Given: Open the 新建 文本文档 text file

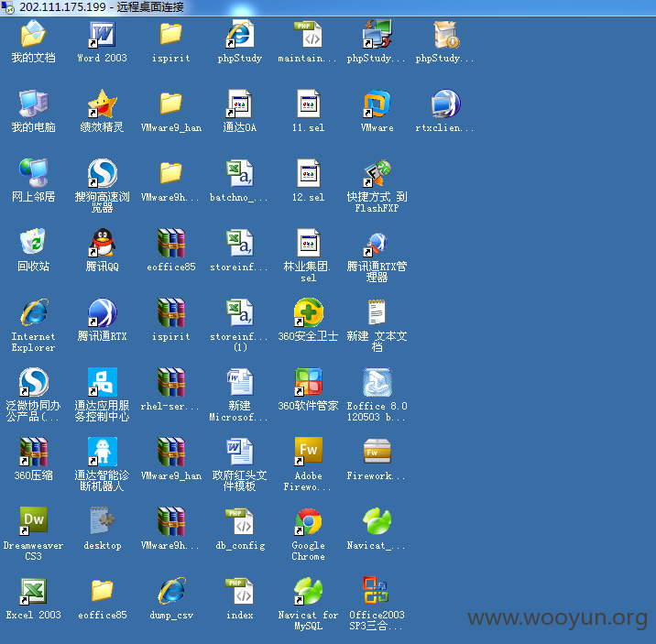Looking at the screenshot, I should pyautogui.click(x=377, y=311).
